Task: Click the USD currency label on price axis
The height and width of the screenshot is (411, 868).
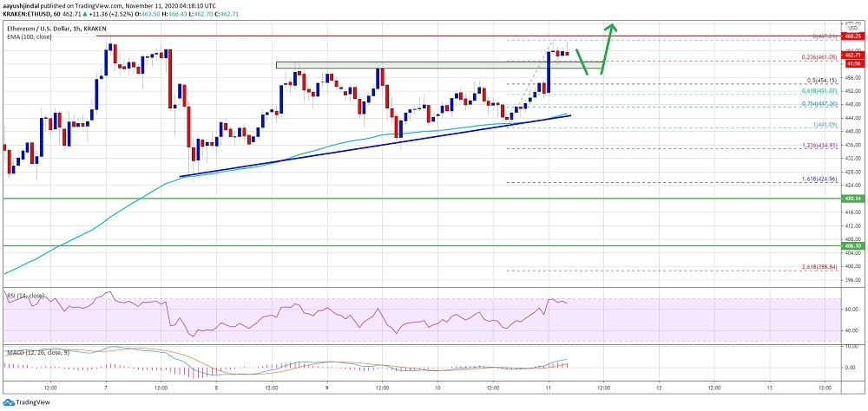Action: (x=852, y=28)
